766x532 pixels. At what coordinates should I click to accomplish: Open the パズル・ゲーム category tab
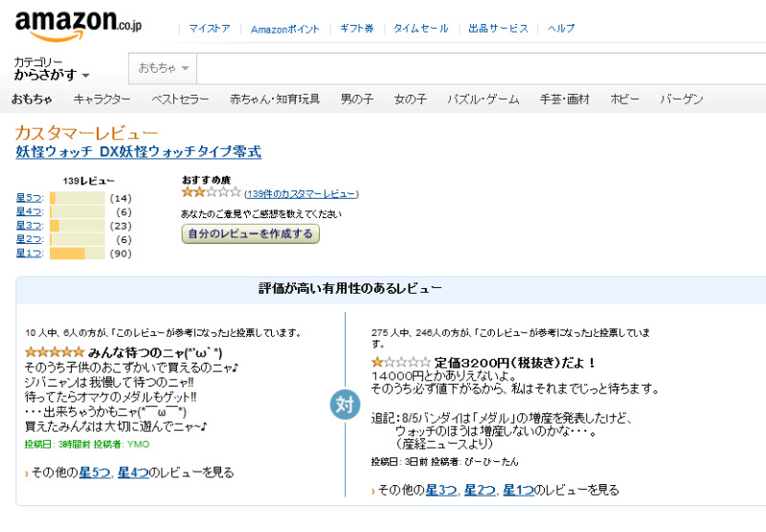(x=483, y=100)
